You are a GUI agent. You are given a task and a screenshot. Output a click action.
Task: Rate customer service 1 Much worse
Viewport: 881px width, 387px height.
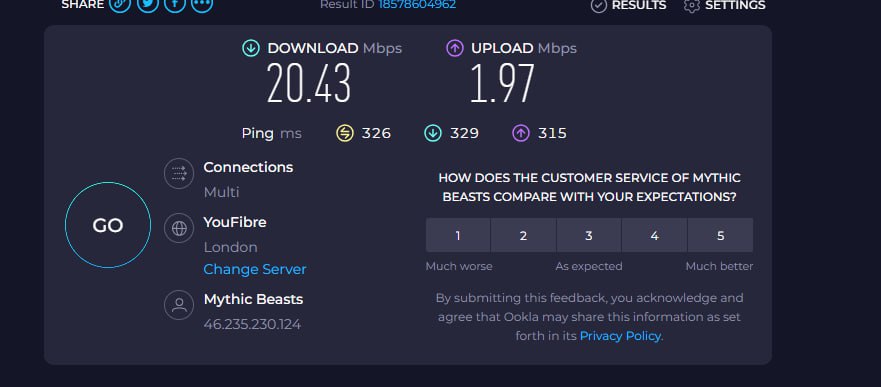click(x=458, y=235)
